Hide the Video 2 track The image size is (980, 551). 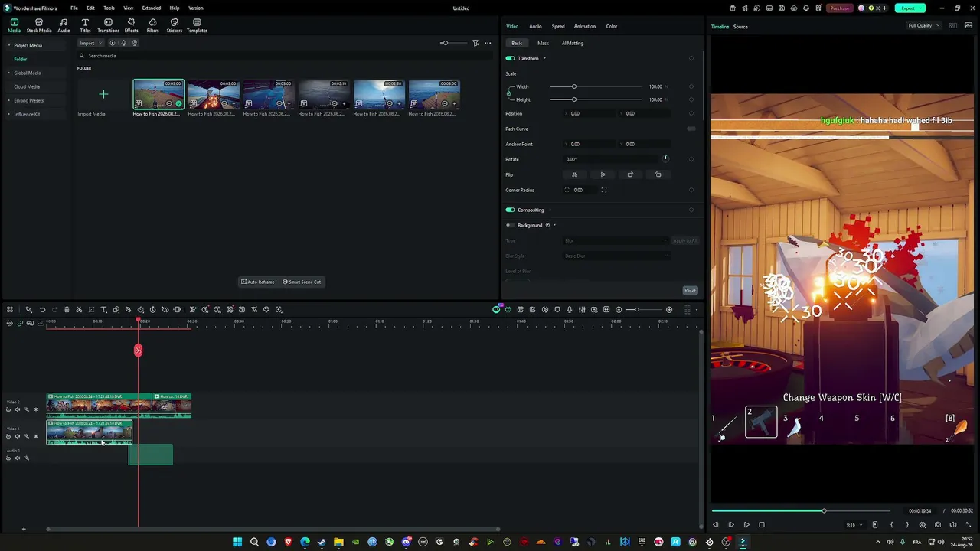click(x=35, y=409)
